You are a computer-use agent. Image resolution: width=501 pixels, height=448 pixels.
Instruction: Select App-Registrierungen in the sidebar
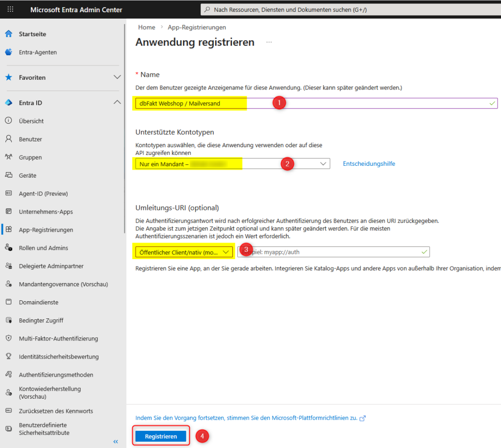(46, 230)
